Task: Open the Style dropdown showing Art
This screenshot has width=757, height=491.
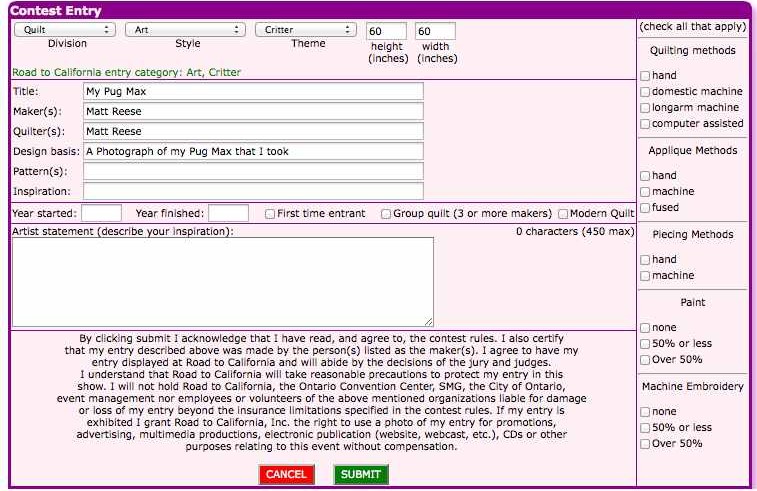Action: (185, 30)
